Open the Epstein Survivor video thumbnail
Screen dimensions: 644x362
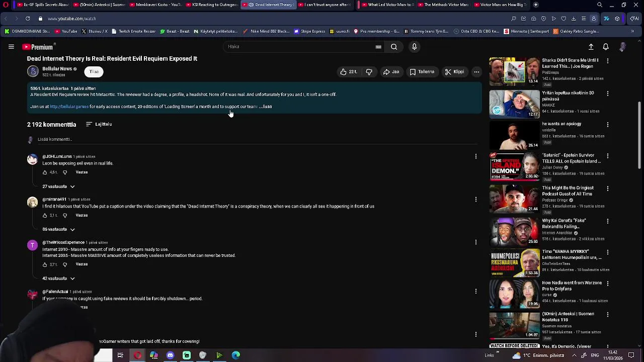[514, 166]
